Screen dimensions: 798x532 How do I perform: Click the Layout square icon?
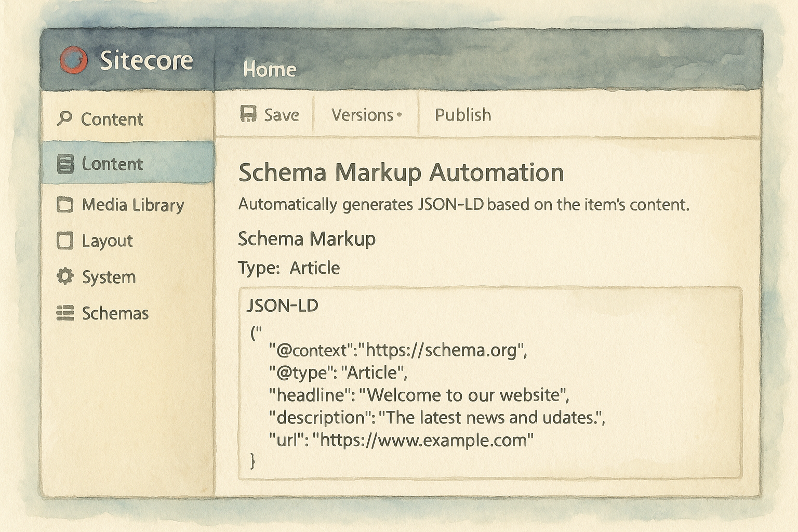pos(65,241)
